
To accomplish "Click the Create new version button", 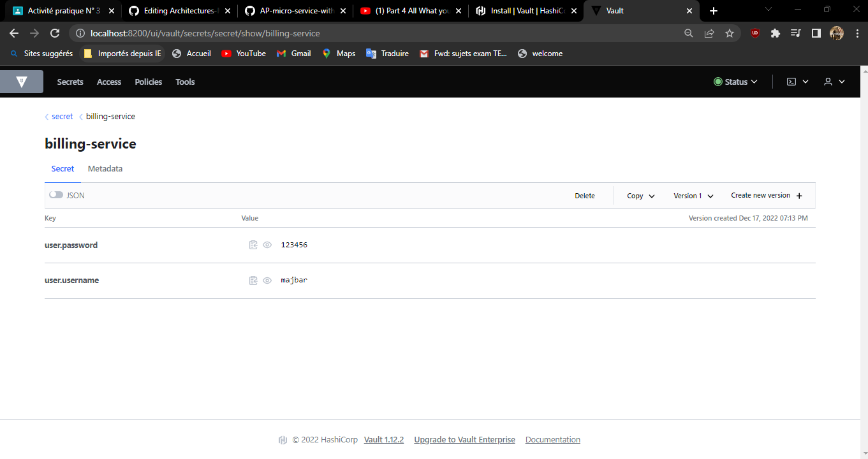I will coord(767,195).
